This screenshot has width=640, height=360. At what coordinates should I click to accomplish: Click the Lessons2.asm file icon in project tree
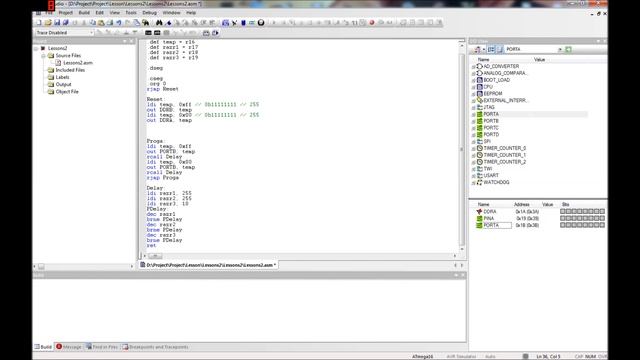[58, 63]
